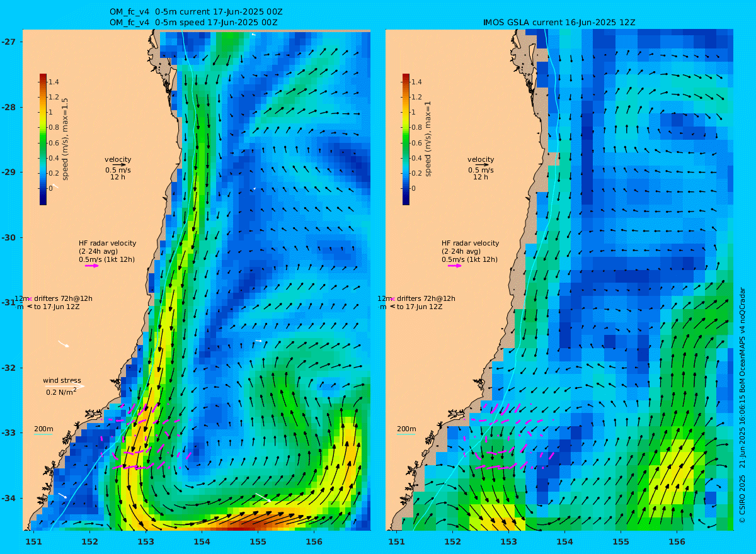Click the '153' longitude label under left map
The image size is (756, 554).
(146, 541)
